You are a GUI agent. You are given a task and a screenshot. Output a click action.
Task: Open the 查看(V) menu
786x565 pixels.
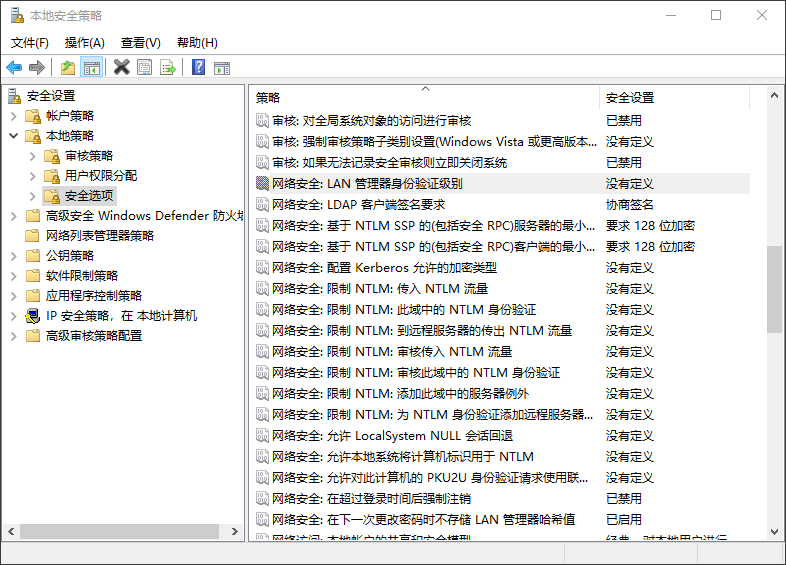141,43
